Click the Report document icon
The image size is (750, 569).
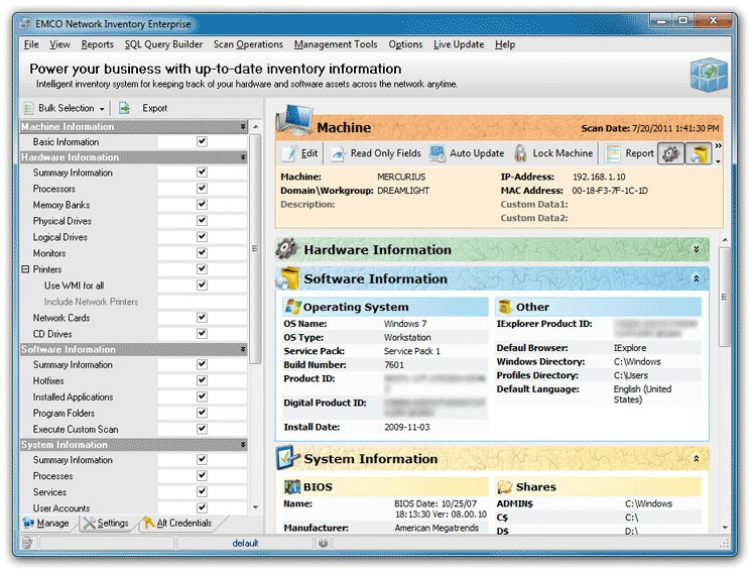coord(612,153)
